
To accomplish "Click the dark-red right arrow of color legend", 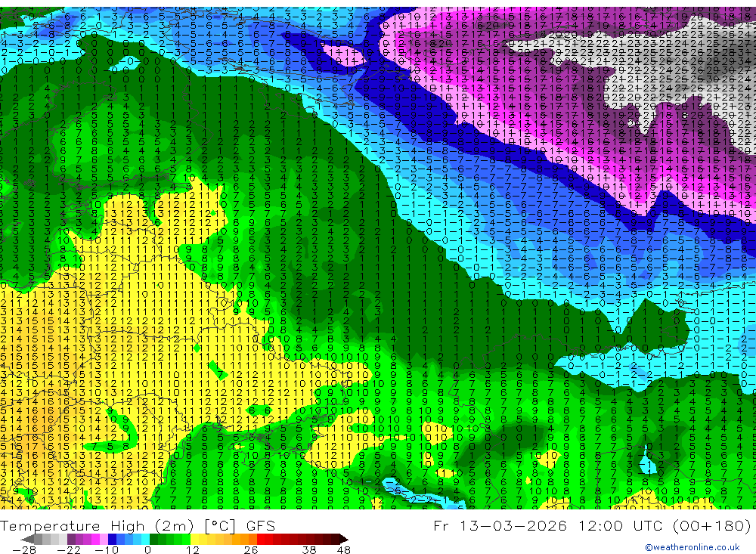I will tap(344, 540).
